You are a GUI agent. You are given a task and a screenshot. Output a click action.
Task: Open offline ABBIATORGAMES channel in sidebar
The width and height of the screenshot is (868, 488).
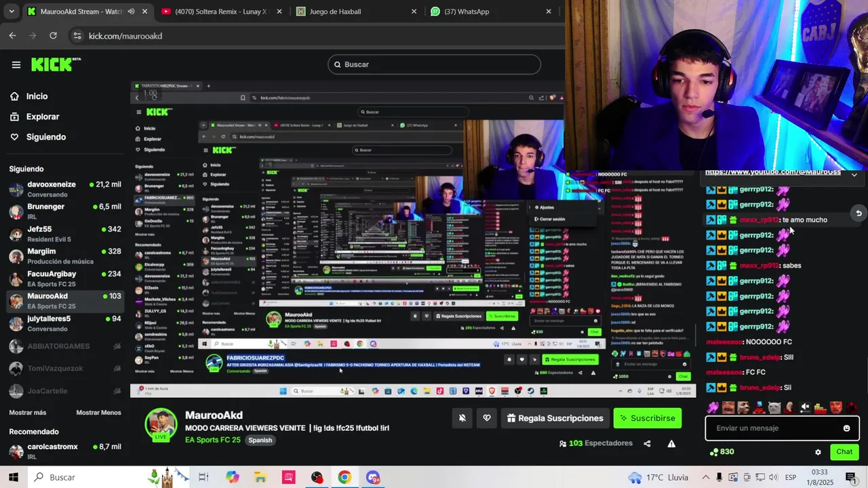(65, 346)
